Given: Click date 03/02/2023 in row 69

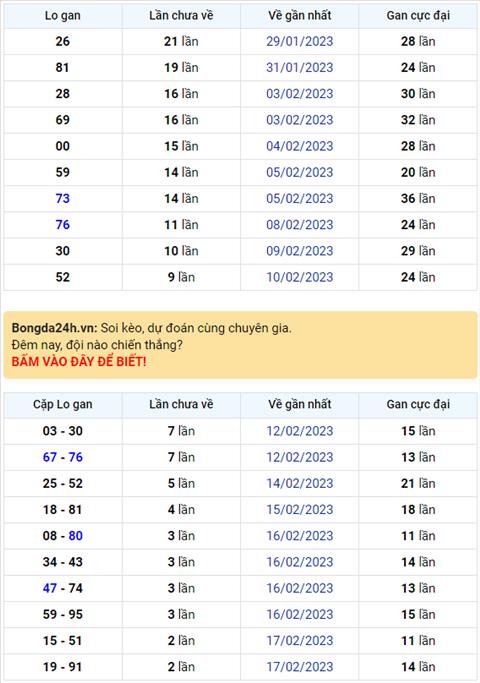Looking at the screenshot, I should coord(300,120).
